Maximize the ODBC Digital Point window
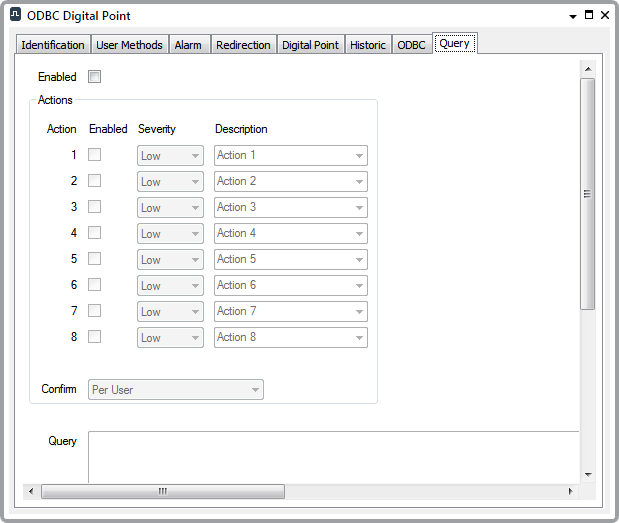This screenshot has height=523, width=619. 588,16
